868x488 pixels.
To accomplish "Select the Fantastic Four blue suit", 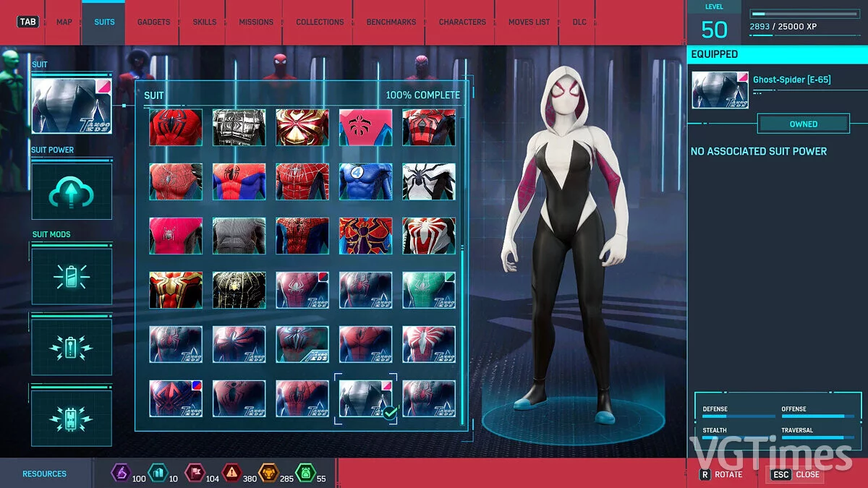I will [x=365, y=181].
